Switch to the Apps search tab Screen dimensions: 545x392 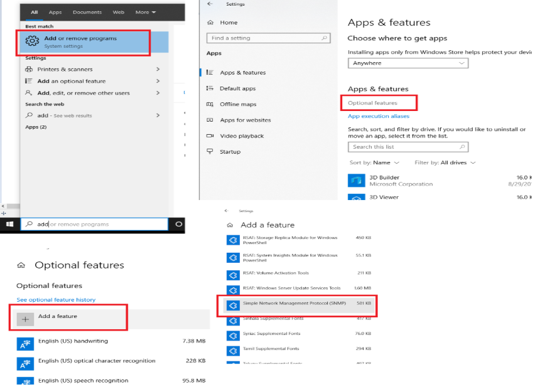click(55, 12)
